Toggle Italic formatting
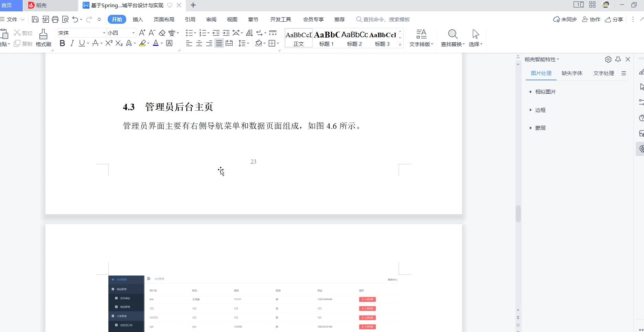 (72, 43)
